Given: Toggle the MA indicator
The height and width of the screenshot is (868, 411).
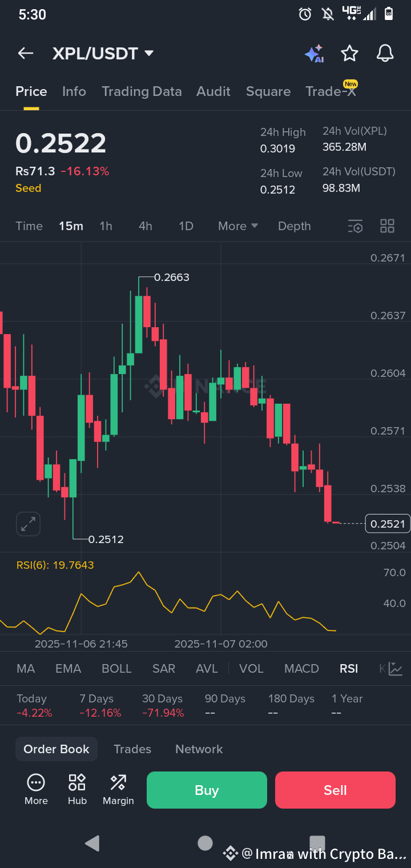Looking at the screenshot, I should (26, 669).
